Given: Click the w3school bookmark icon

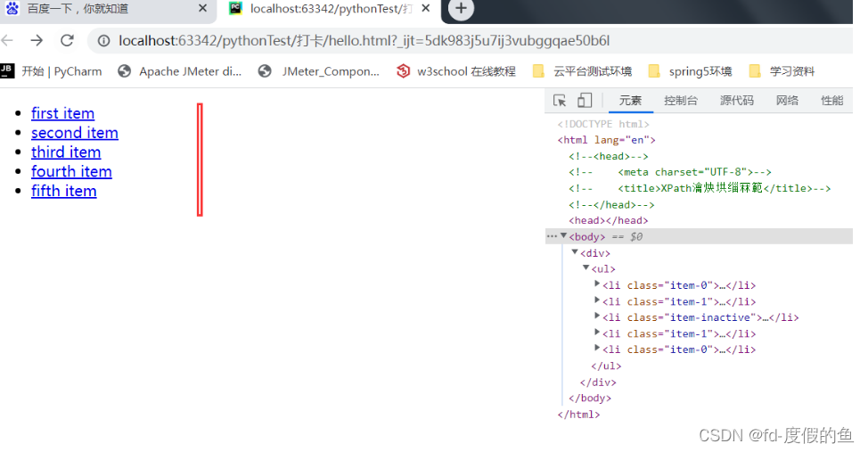Looking at the screenshot, I should [403, 71].
